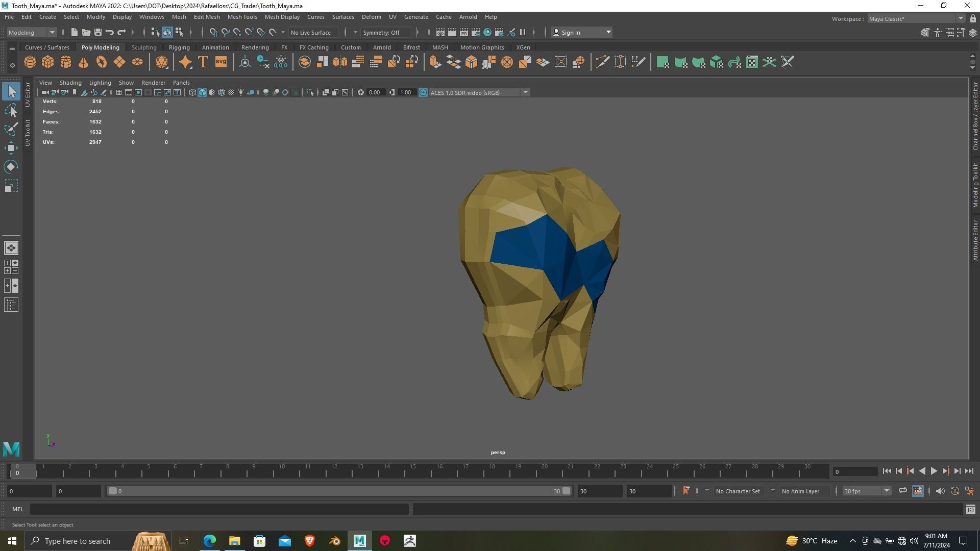
Task: Click the Mirror shelf icon
Action: [340, 62]
